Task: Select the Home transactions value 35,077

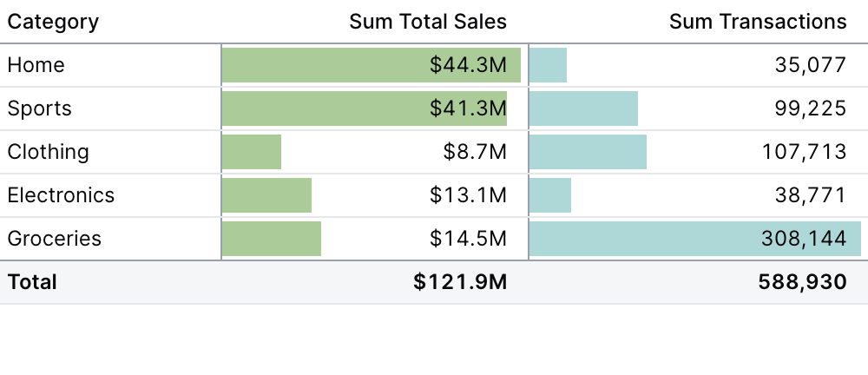Action: coord(811,65)
